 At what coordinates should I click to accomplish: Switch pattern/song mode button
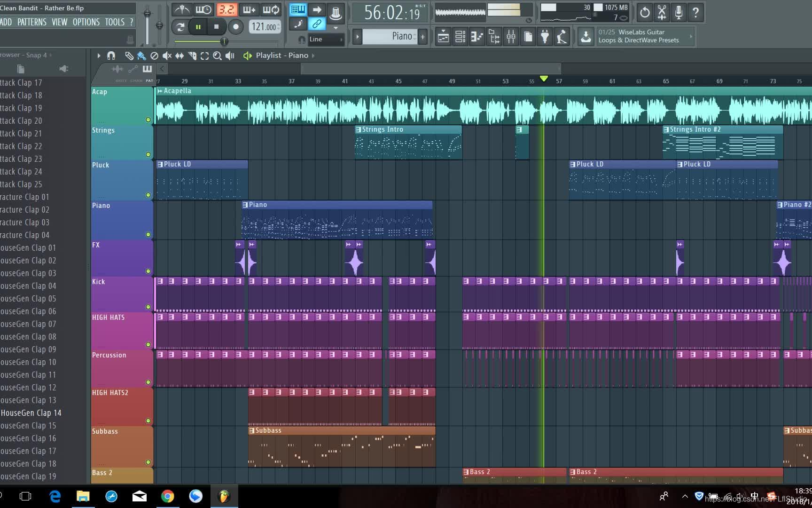click(x=180, y=27)
